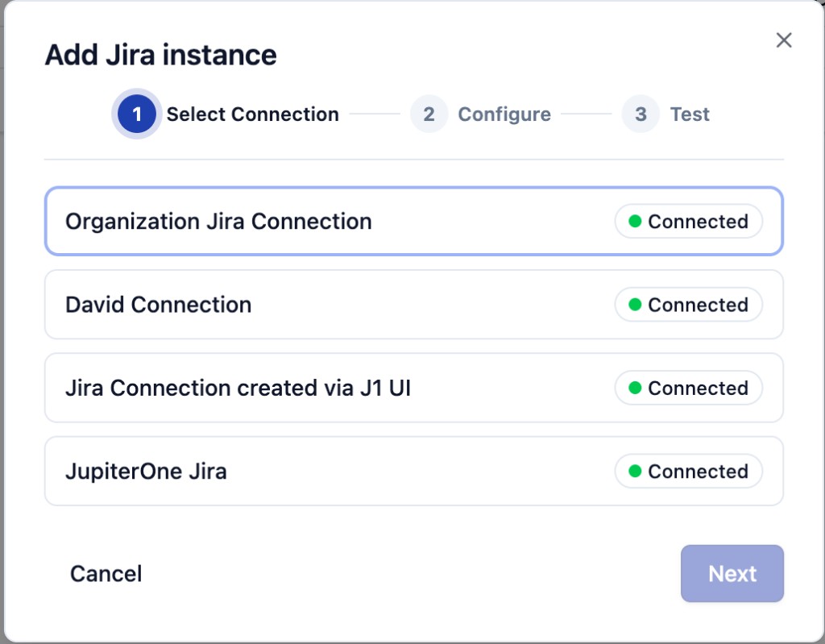The image size is (825, 644).
Task: Click the Add Jira instance title
Action: pyautogui.click(x=160, y=55)
